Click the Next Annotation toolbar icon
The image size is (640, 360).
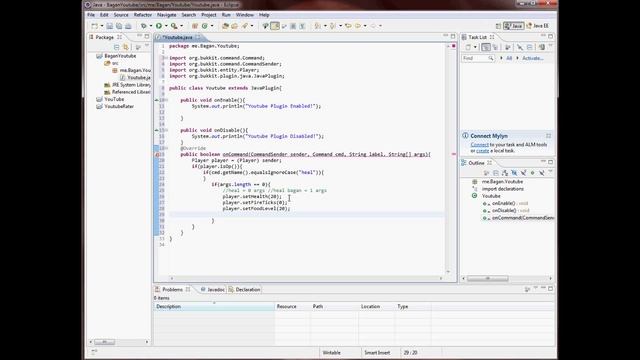[x=318, y=26]
